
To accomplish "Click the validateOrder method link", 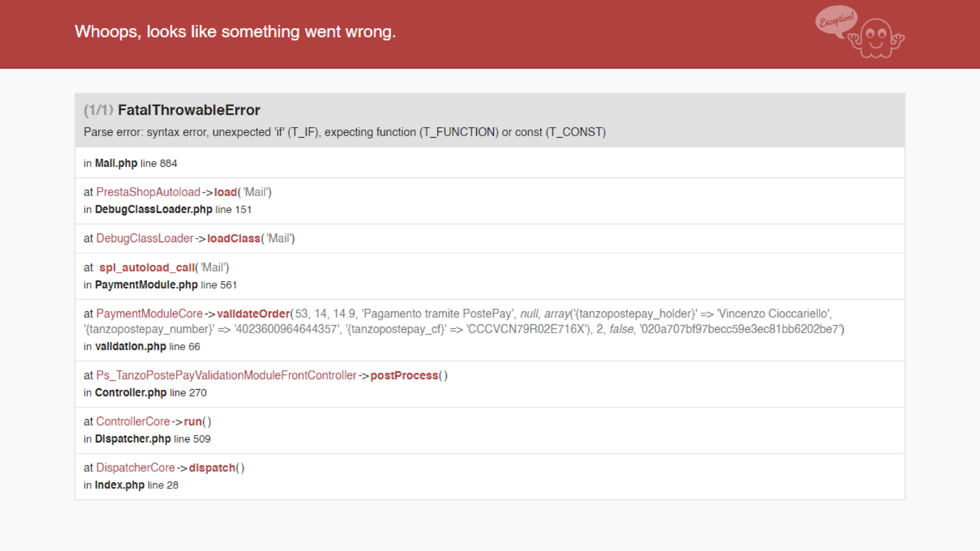I will 253,314.
